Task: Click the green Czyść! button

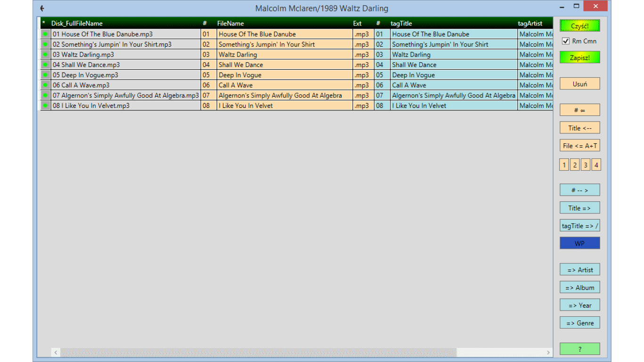Action: [580, 25]
